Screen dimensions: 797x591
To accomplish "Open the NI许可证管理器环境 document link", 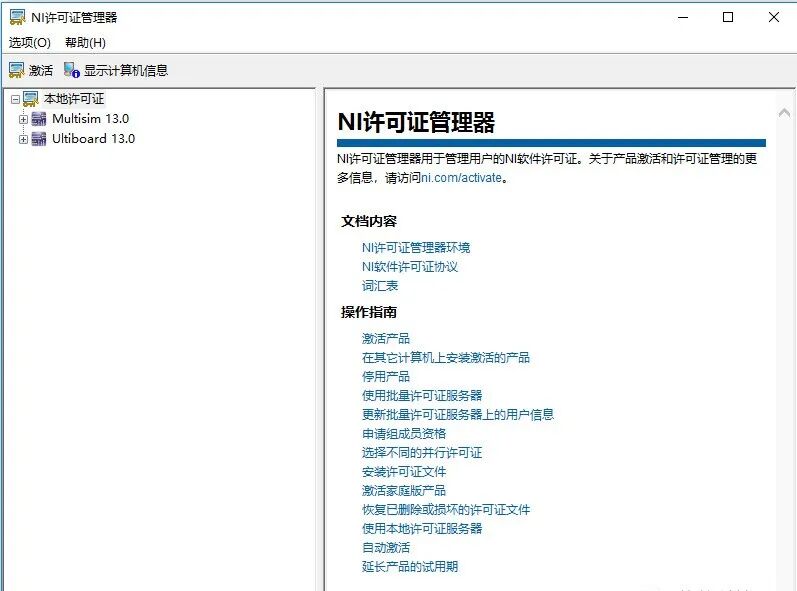I will [415, 247].
